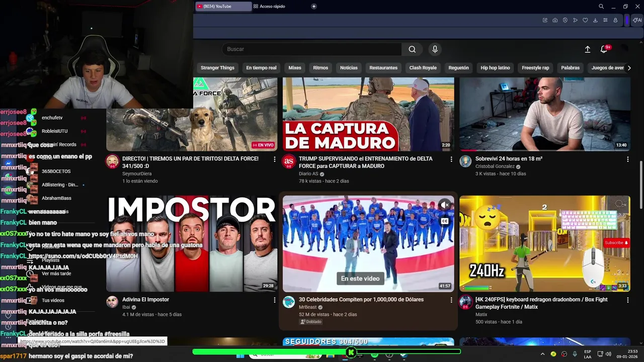This screenshot has width=644, height=362.
Task: Open the taskbar volume icon
Action: pos(608,354)
